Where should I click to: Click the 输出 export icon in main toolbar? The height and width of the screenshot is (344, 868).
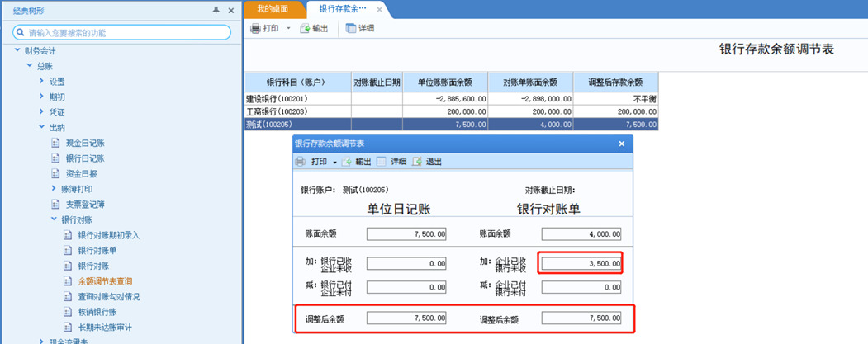click(305, 28)
